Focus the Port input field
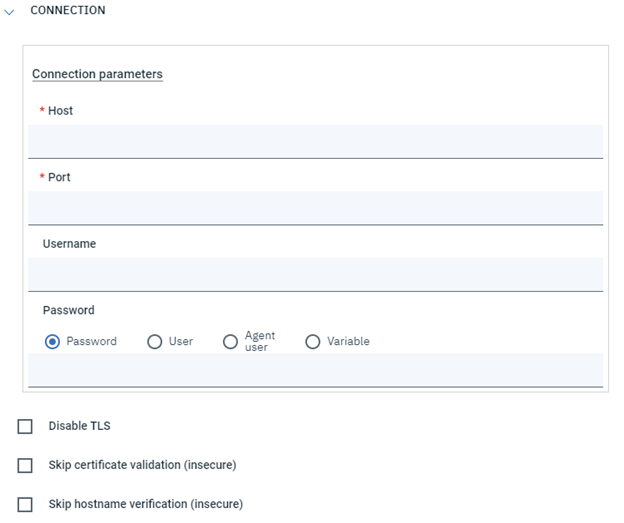This screenshot has width=624, height=523. 315,208
